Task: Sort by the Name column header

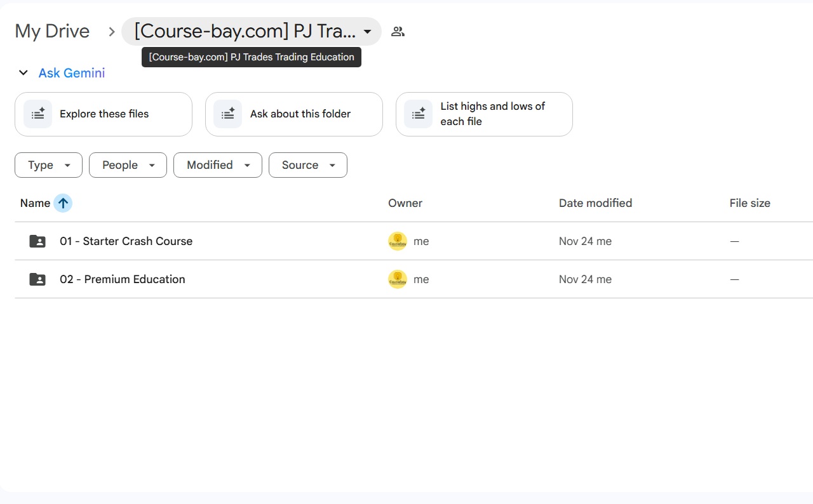Action: tap(35, 203)
